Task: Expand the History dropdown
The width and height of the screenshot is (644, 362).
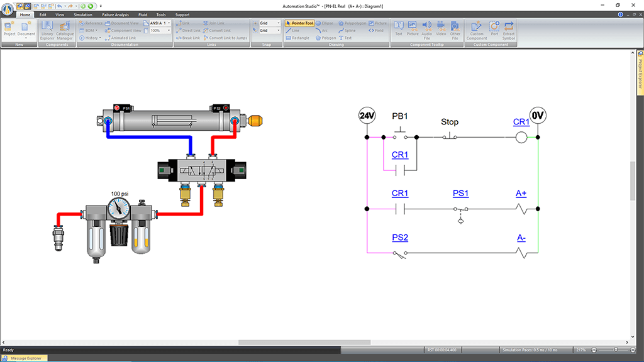Action: (92, 38)
